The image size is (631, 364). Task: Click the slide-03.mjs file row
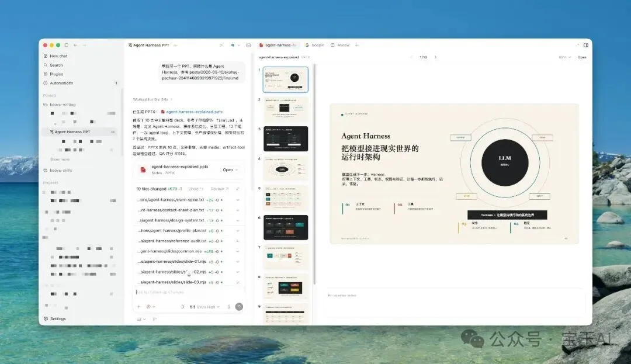point(188,282)
